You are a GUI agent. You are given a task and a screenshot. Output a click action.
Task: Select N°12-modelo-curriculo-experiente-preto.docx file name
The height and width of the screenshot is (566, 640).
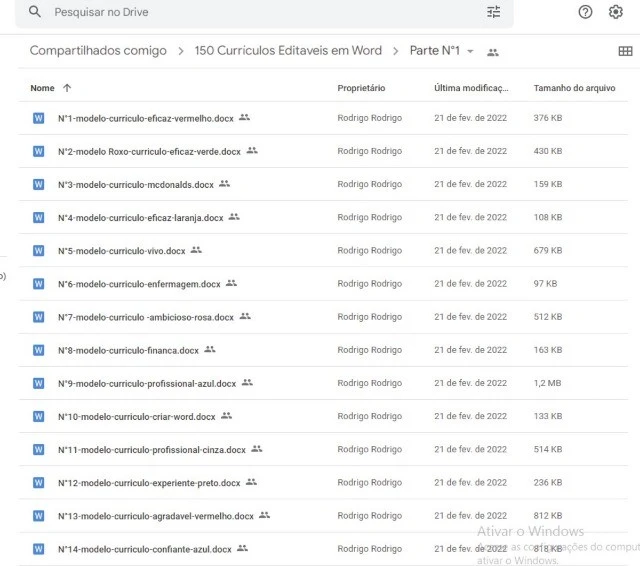click(149, 483)
